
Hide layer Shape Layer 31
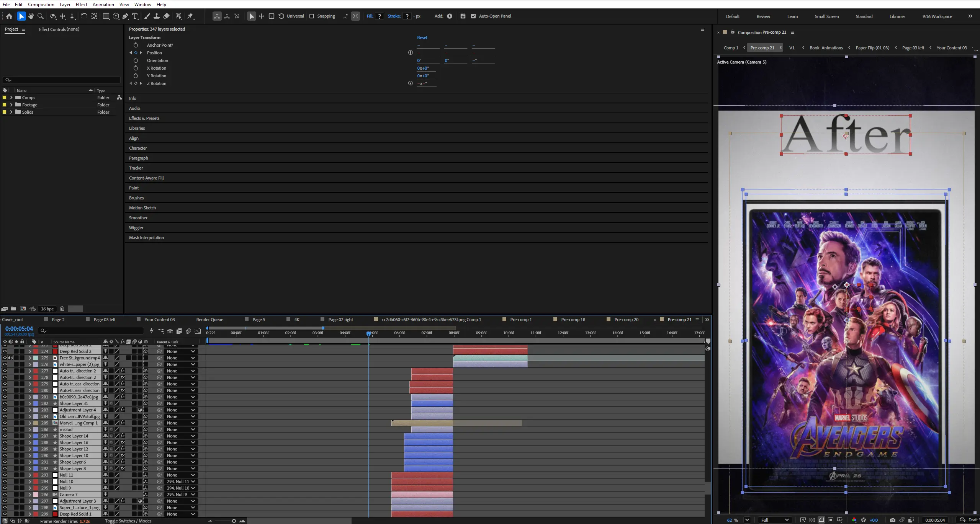point(5,403)
